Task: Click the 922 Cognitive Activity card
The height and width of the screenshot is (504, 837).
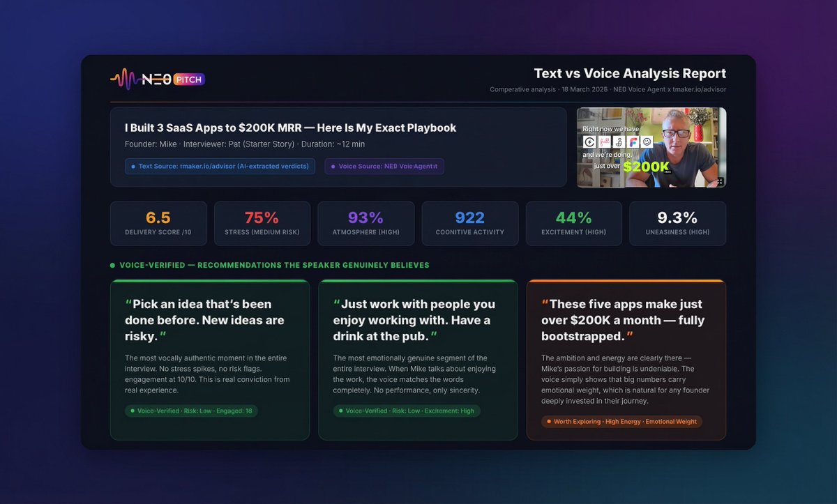Action: pos(470,223)
